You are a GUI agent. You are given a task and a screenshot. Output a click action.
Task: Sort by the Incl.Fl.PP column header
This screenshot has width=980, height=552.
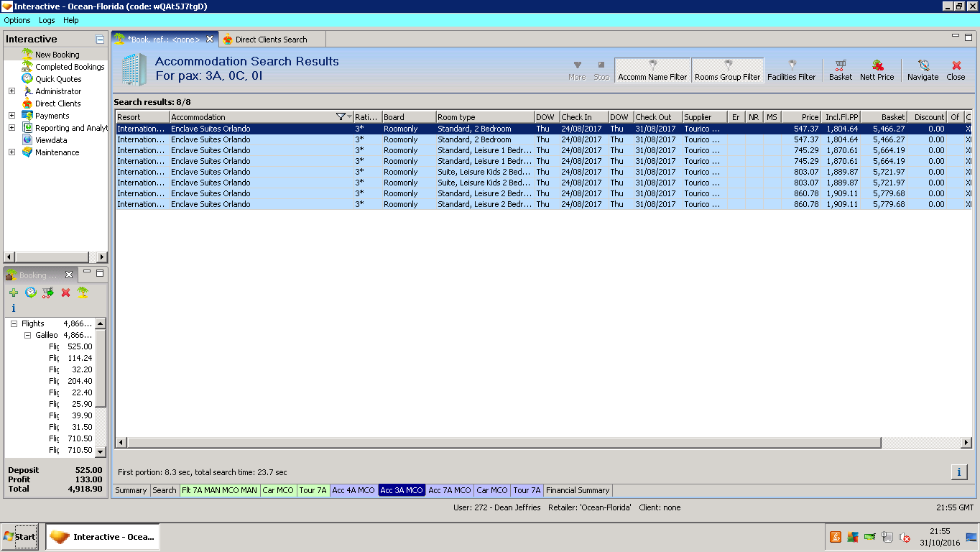point(841,117)
